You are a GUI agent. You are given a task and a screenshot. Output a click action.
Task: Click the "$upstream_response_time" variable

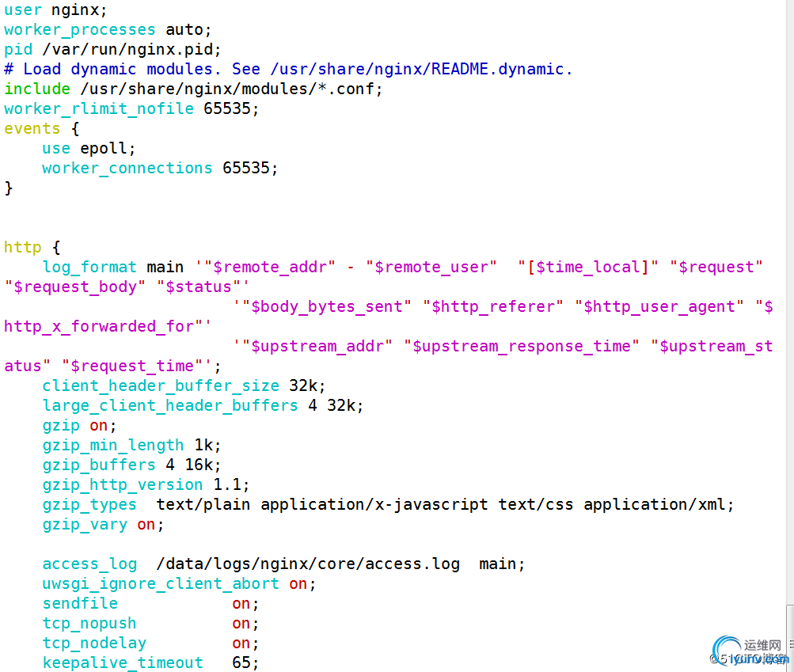522,346
